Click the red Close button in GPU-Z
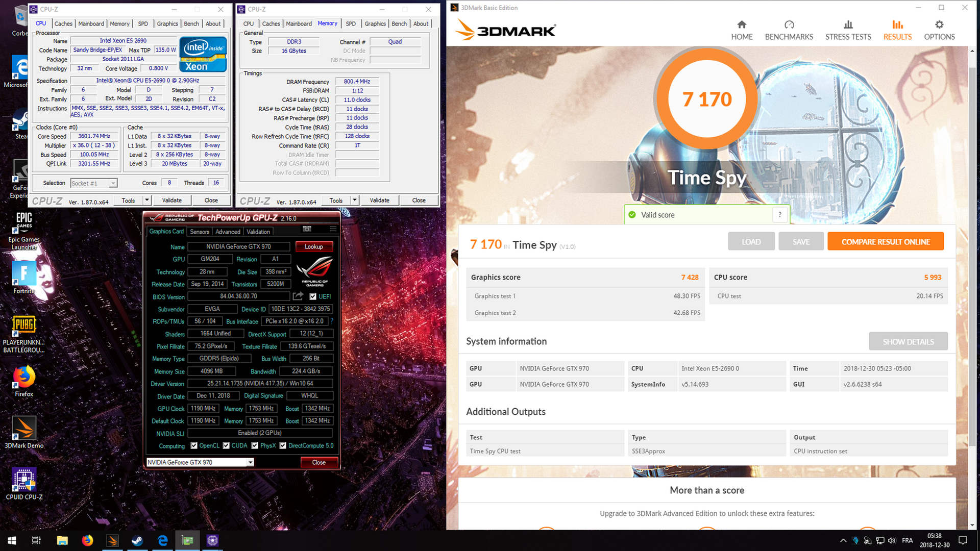Viewport: 980px width, 551px height. (319, 462)
